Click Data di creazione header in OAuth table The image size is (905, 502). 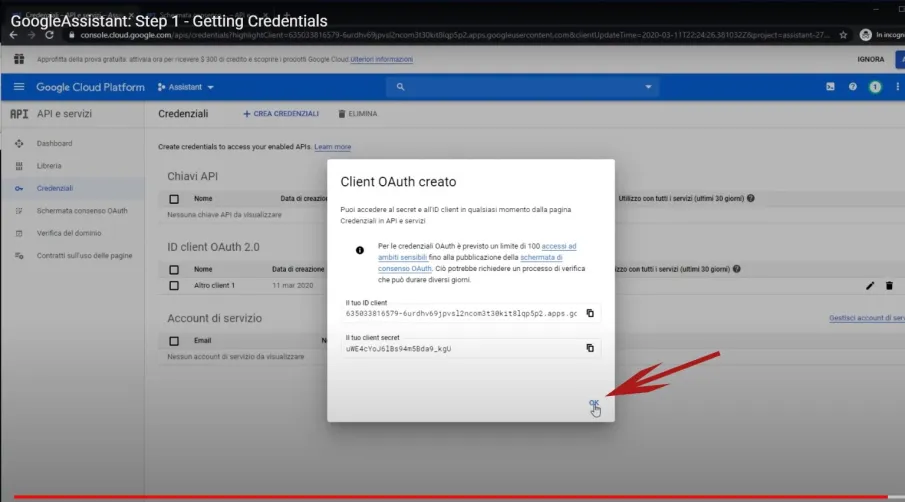[298, 269]
